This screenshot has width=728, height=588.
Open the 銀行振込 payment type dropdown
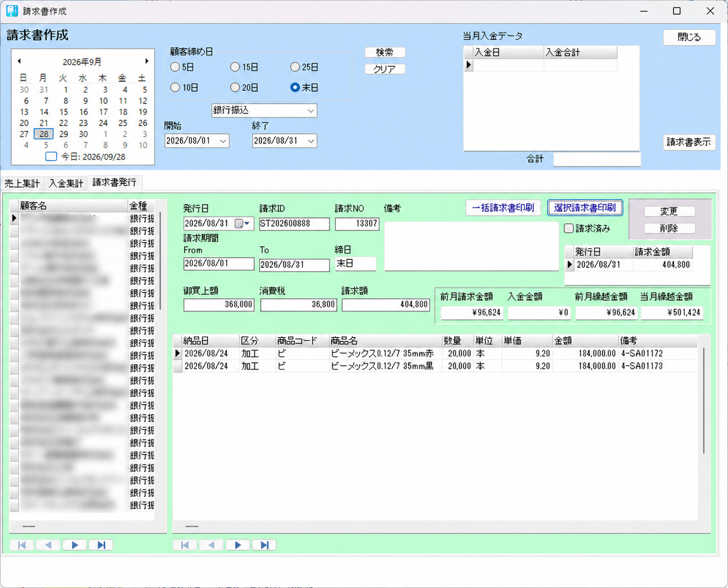311,111
